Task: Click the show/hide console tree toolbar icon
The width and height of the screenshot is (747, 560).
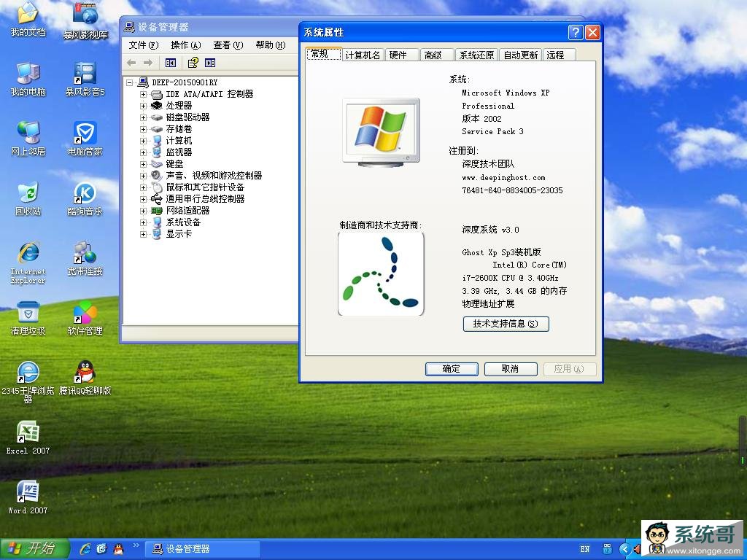Action: tap(171, 63)
